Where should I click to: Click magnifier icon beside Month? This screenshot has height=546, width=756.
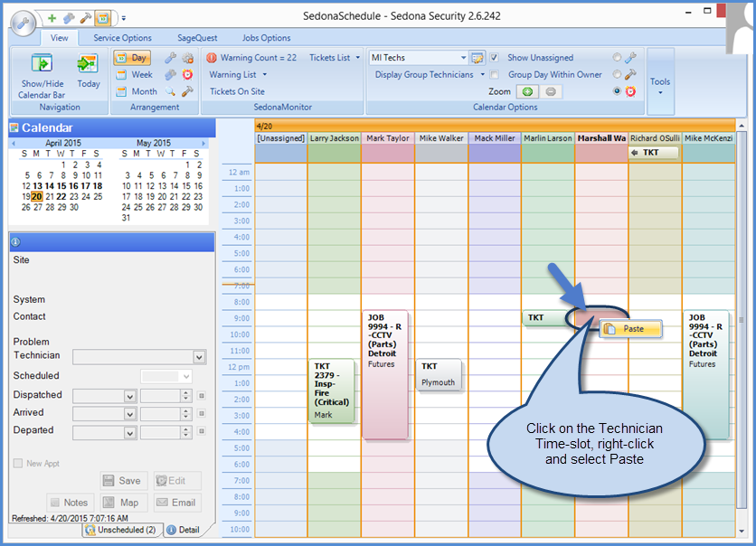pyautogui.click(x=170, y=91)
